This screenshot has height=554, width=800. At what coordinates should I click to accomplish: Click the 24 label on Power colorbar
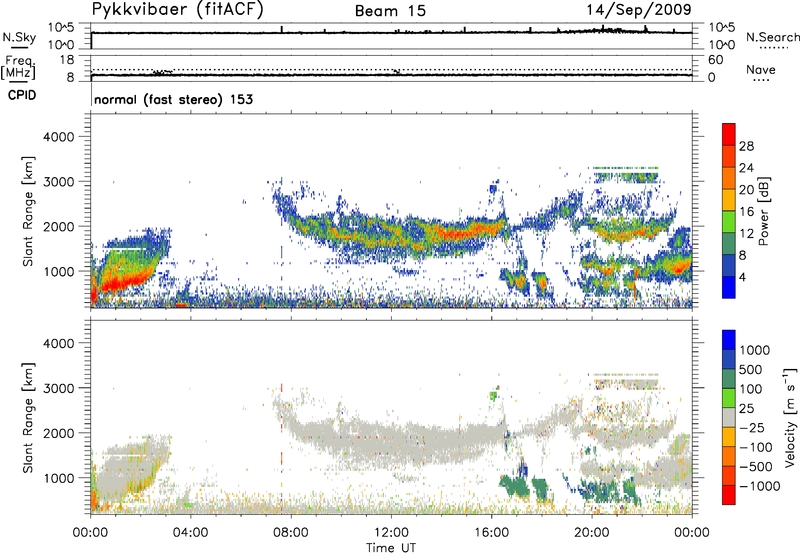pyautogui.click(x=746, y=168)
